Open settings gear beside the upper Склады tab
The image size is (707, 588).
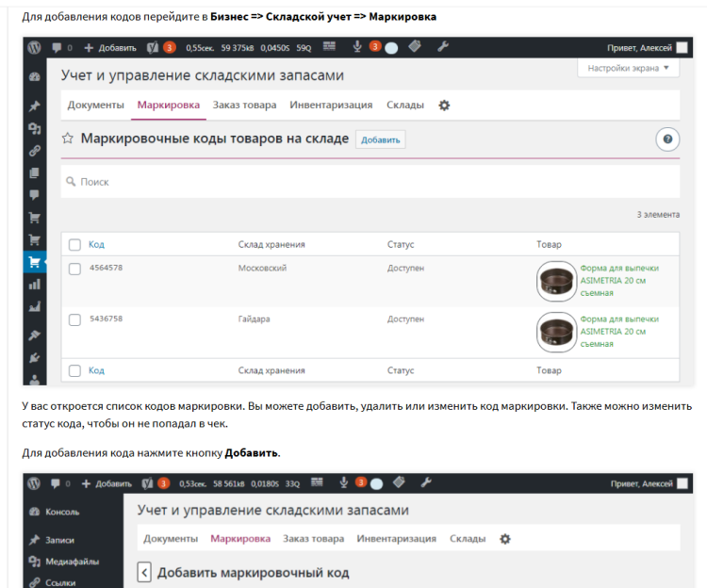(445, 106)
